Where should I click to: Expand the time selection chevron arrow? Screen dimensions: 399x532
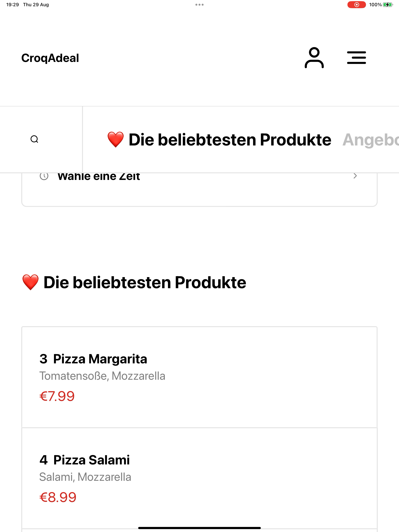click(355, 176)
